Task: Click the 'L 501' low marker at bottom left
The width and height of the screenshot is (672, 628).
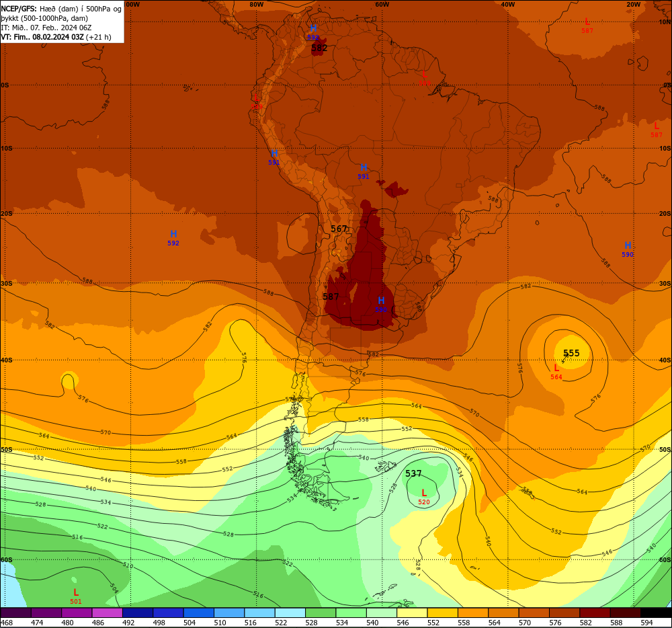Action: point(76,596)
